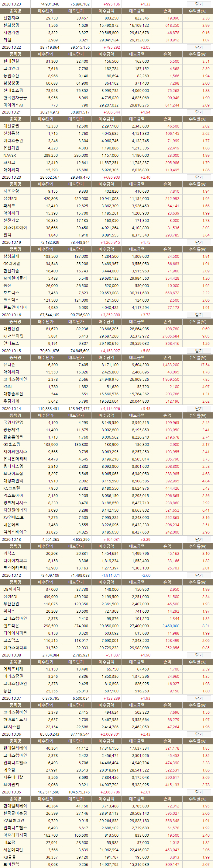
Task: Collapse the 2020.10.06 section with 닫기
Action: (199, 734)
